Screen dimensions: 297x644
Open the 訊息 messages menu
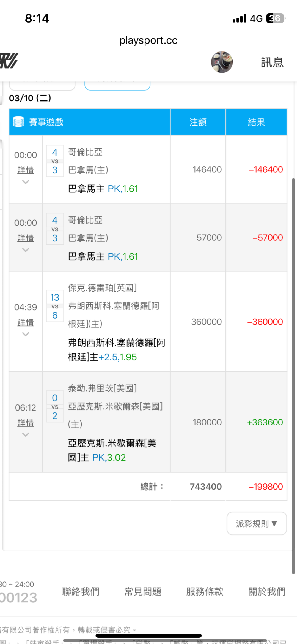click(x=272, y=63)
